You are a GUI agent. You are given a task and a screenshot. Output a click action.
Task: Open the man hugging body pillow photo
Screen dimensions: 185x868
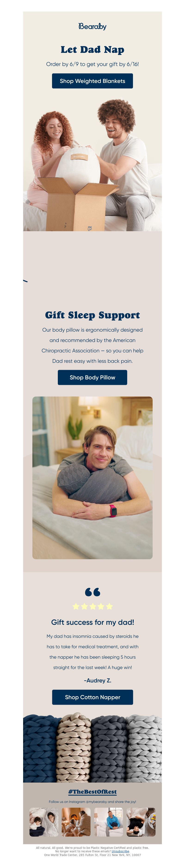tap(92, 478)
